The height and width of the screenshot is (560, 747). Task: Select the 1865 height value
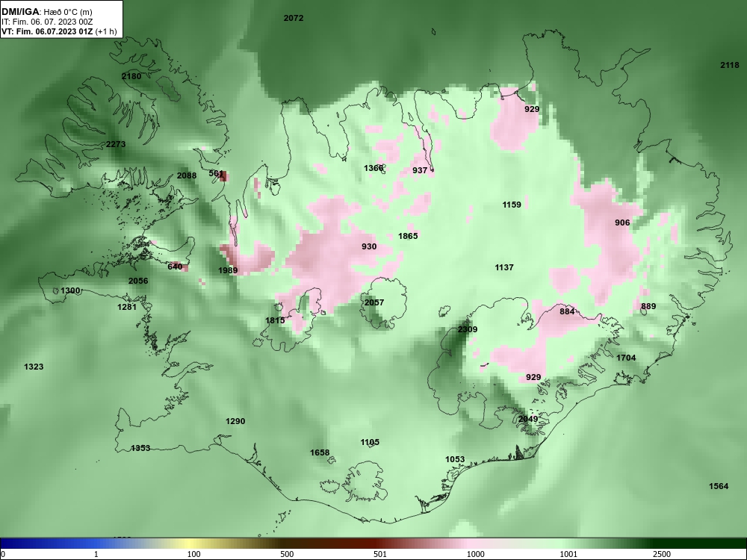(x=408, y=236)
